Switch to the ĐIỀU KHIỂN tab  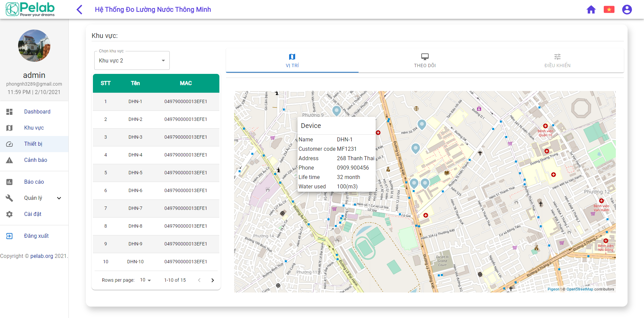557,60
